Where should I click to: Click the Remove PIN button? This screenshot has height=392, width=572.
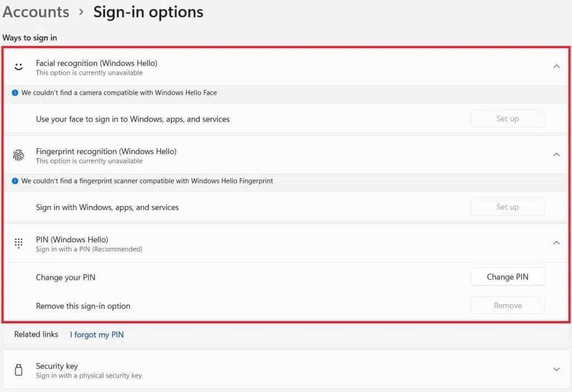[x=507, y=306]
